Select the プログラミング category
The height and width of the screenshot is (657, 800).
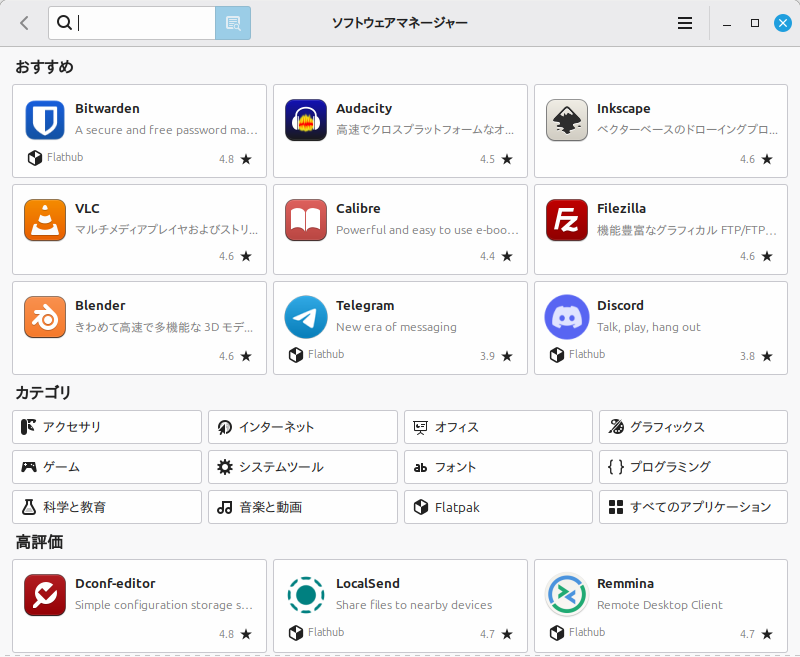[x=693, y=467]
